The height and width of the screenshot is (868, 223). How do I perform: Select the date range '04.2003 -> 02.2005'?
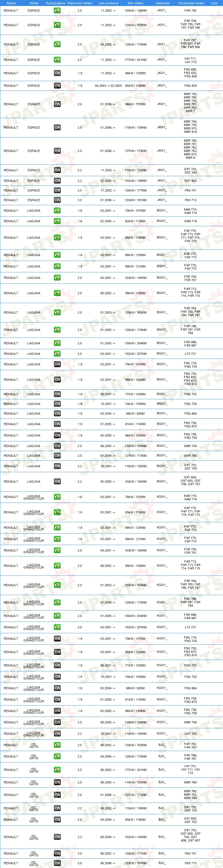click(x=108, y=86)
